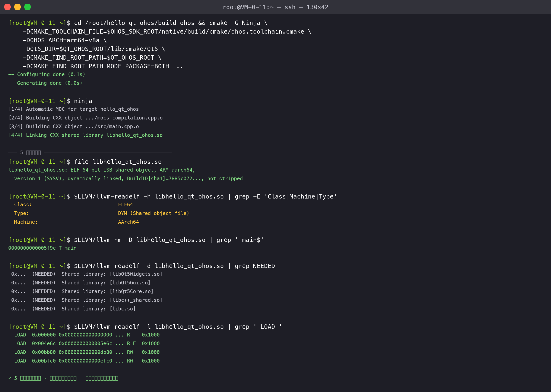Click the '-DQt5_DIR=$QT_OHOS_ROOT/lib/cmake/Qt5' line
Image resolution: width=551 pixels, height=392 pixels.
click(94, 49)
